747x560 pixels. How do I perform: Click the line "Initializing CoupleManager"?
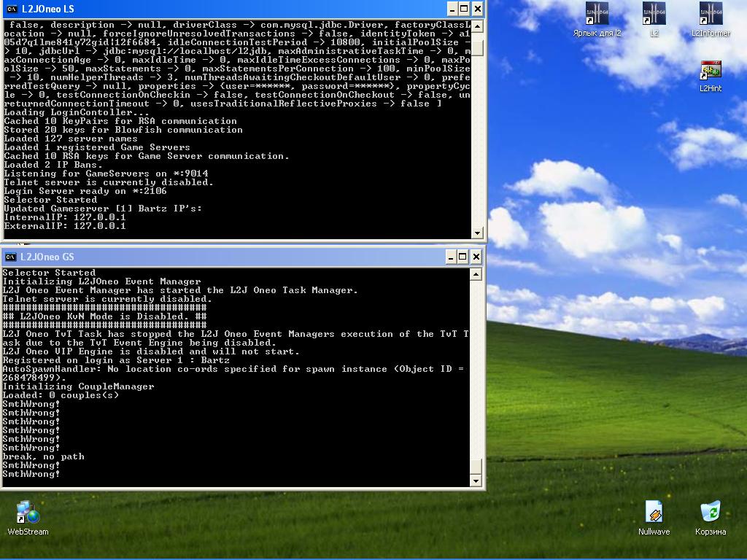79,386
